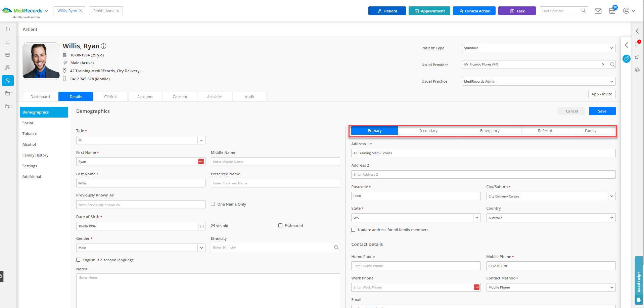The image size is (644, 308).
Task: Switch to the Accounts tab
Action: (145, 97)
